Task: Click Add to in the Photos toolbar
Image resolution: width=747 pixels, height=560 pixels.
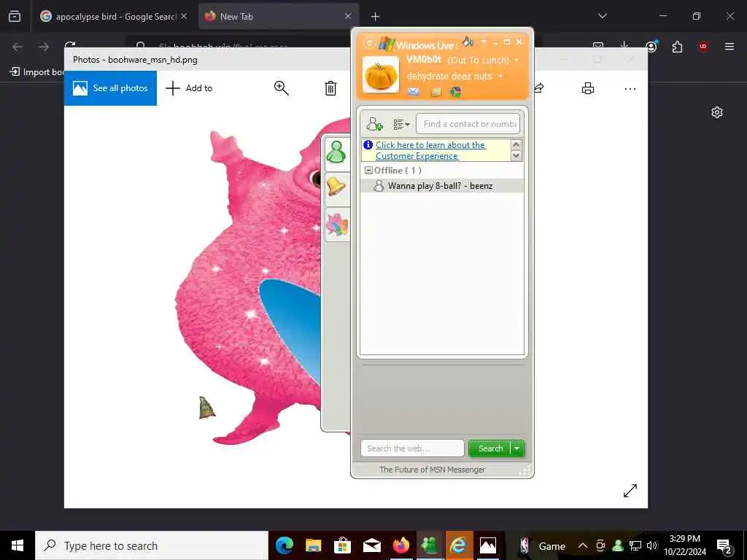Action: 189,88
